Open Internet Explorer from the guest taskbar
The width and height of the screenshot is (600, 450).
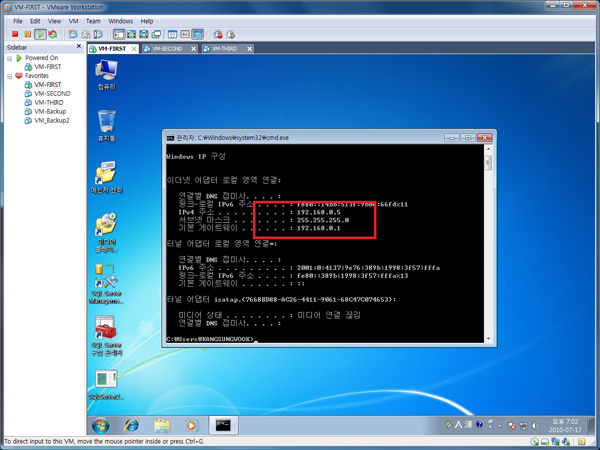(132, 425)
